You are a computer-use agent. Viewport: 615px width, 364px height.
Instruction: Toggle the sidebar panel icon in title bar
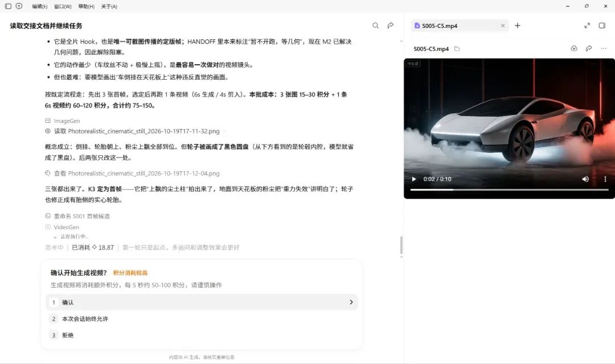click(x=8, y=6)
